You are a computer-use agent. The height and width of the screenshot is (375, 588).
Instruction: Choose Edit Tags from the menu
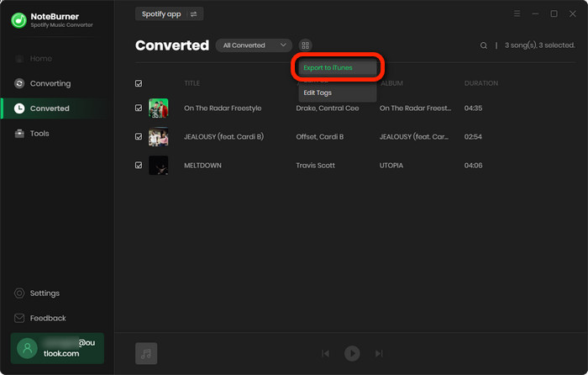click(338, 92)
